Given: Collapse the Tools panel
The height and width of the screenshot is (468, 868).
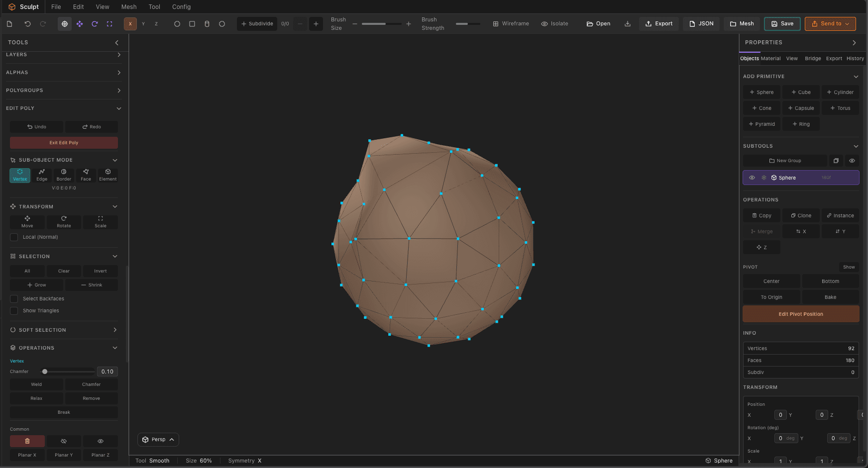Looking at the screenshot, I should (117, 43).
